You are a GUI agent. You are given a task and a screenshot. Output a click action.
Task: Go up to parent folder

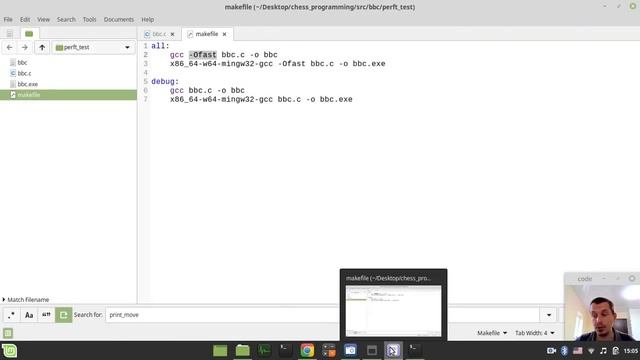(x=42, y=47)
